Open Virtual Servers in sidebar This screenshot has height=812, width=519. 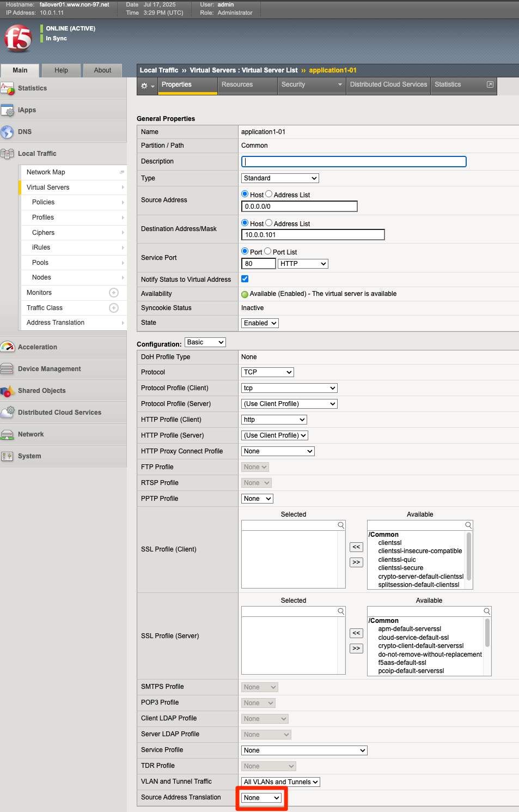[73, 187]
